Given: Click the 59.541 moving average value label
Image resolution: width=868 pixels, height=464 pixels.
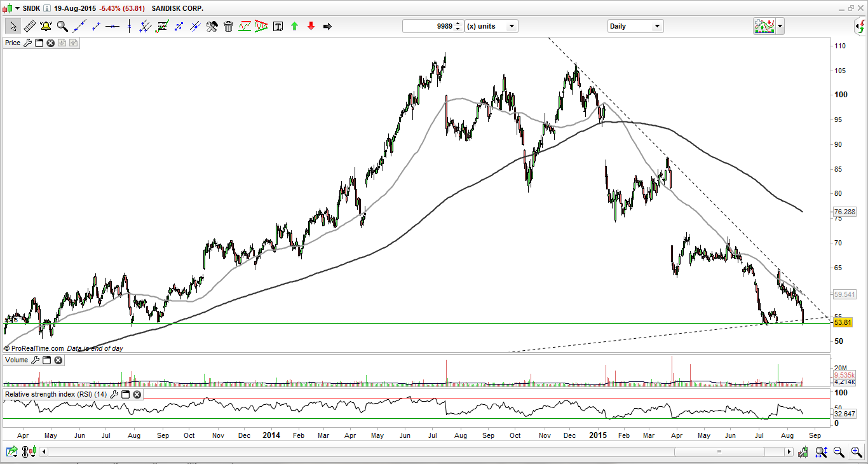Looking at the screenshot, I should (844, 294).
